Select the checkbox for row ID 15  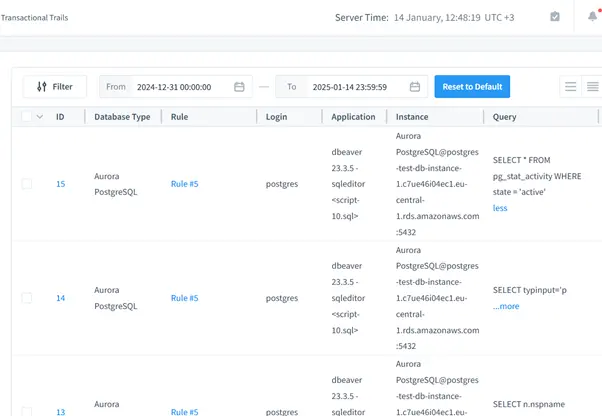click(27, 184)
